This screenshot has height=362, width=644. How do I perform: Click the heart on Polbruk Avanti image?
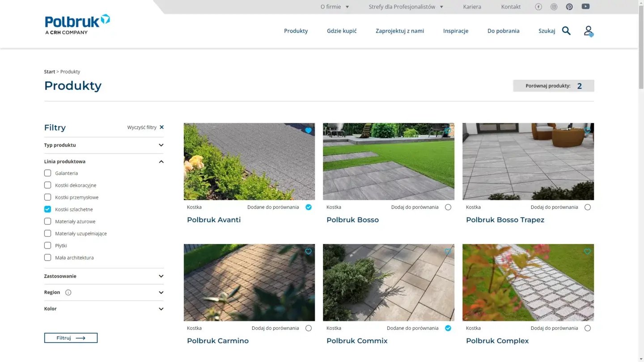point(308,130)
